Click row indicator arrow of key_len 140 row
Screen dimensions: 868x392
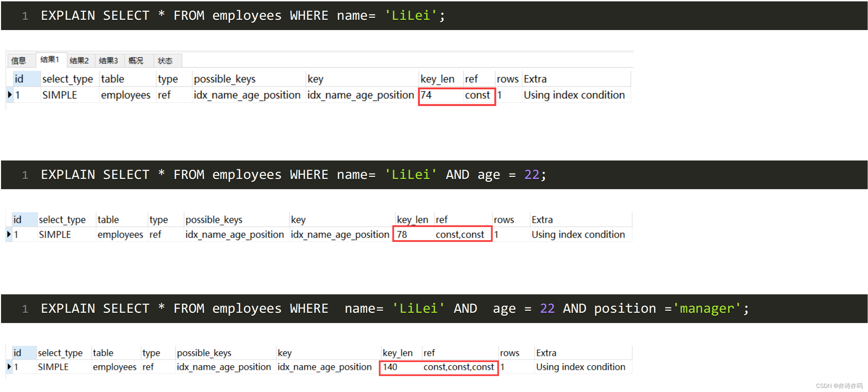tap(9, 367)
